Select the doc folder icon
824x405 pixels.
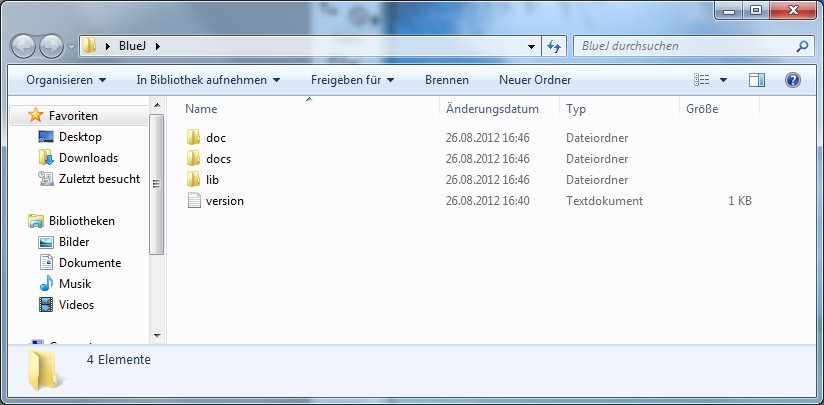195,138
